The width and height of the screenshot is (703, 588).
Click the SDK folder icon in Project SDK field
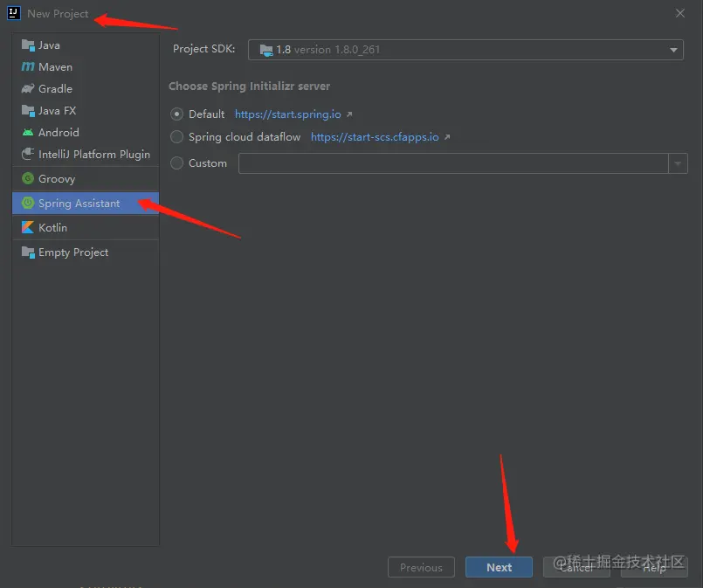point(266,50)
